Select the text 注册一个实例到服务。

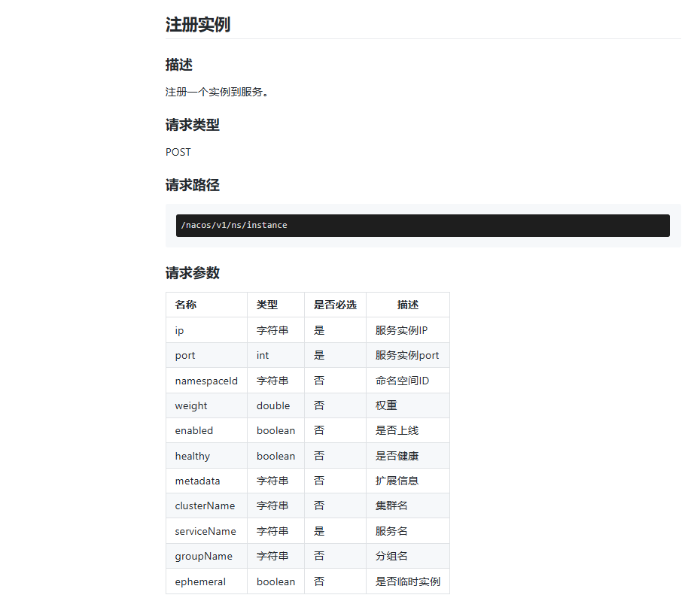pos(217,92)
